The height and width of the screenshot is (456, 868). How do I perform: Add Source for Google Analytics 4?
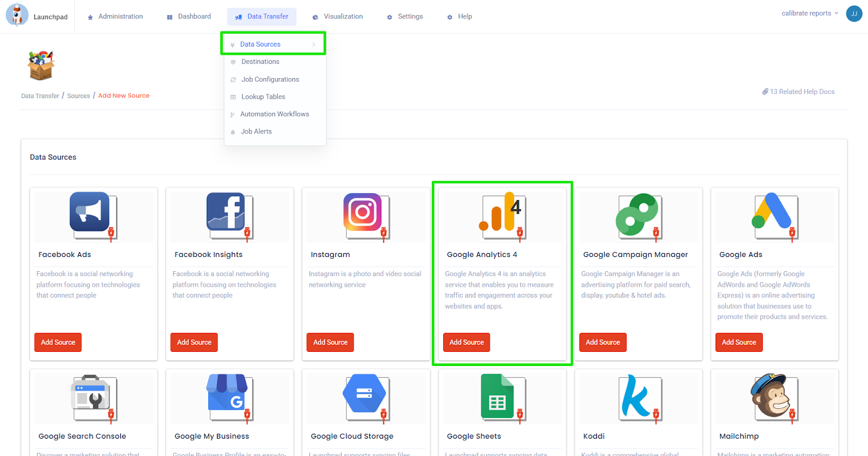click(x=467, y=342)
